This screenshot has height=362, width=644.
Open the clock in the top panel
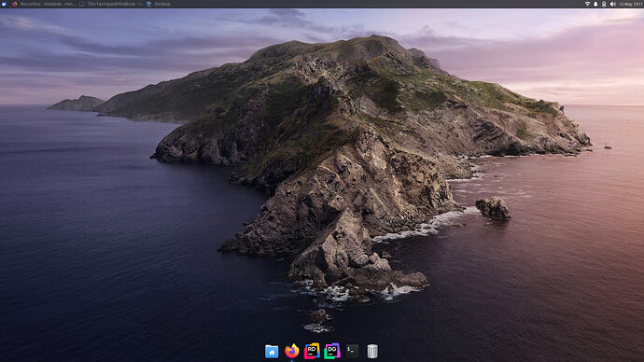[630, 4]
